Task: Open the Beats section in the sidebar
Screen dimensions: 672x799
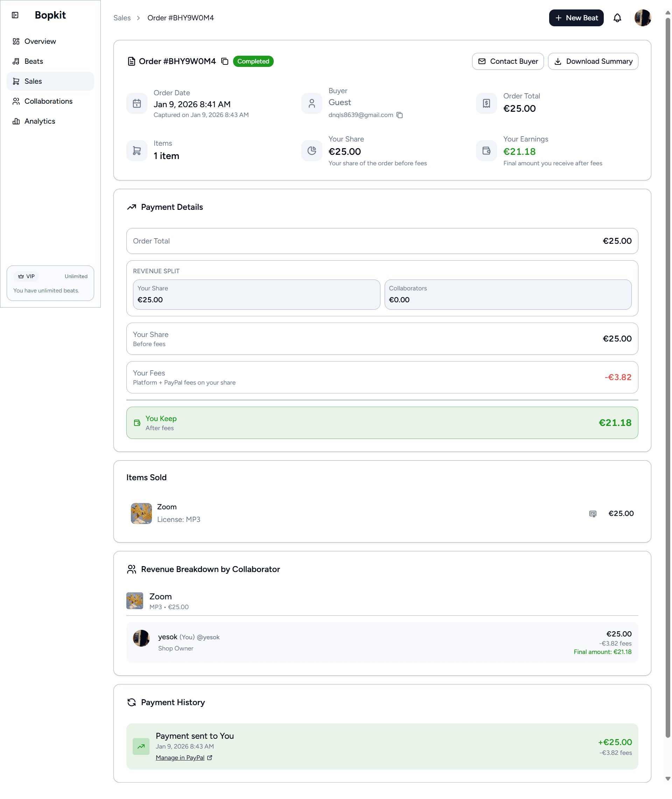Action: [33, 61]
